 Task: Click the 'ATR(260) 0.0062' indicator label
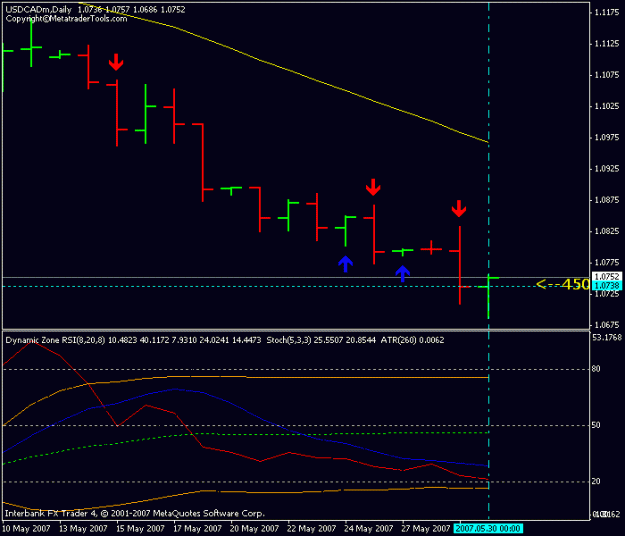click(x=412, y=340)
